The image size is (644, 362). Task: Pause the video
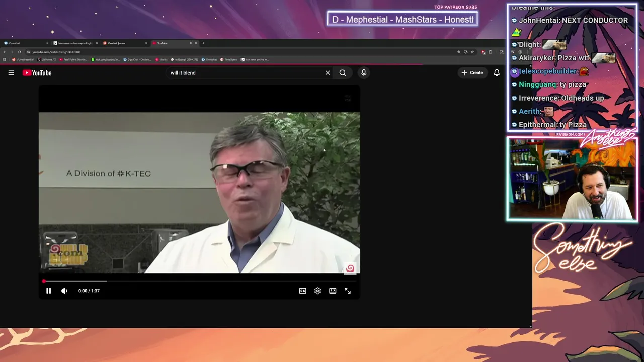tap(48, 291)
